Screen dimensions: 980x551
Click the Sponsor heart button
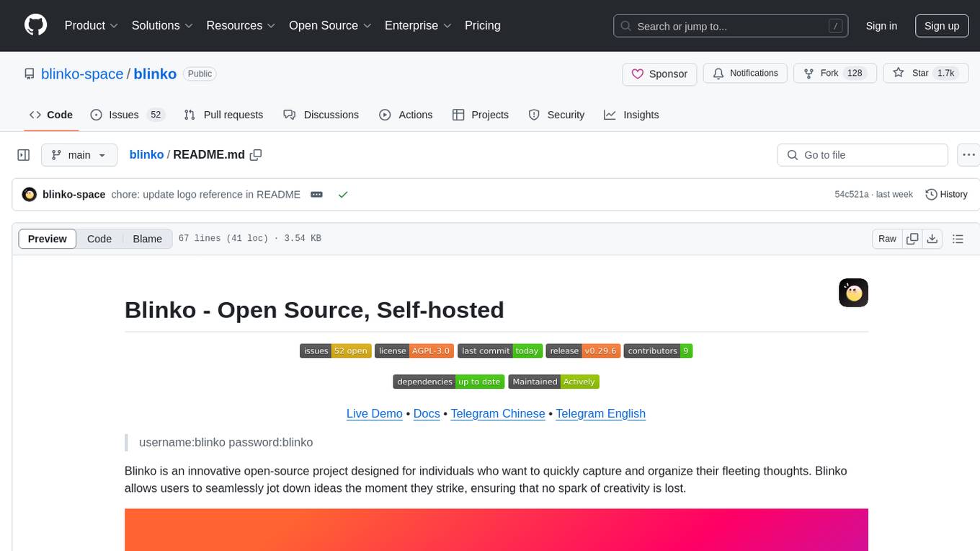[659, 74]
